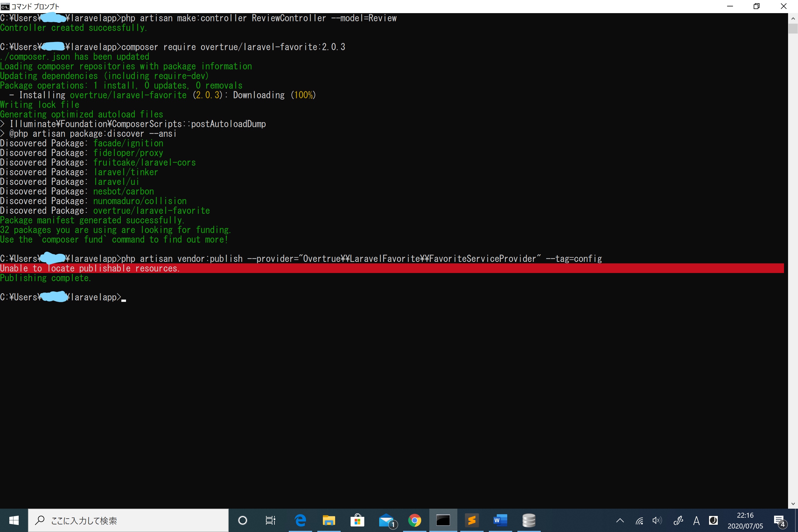Screen dimensions: 798x532
Task: Click the 'laravel/tinker' package name
Action: (126, 172)
